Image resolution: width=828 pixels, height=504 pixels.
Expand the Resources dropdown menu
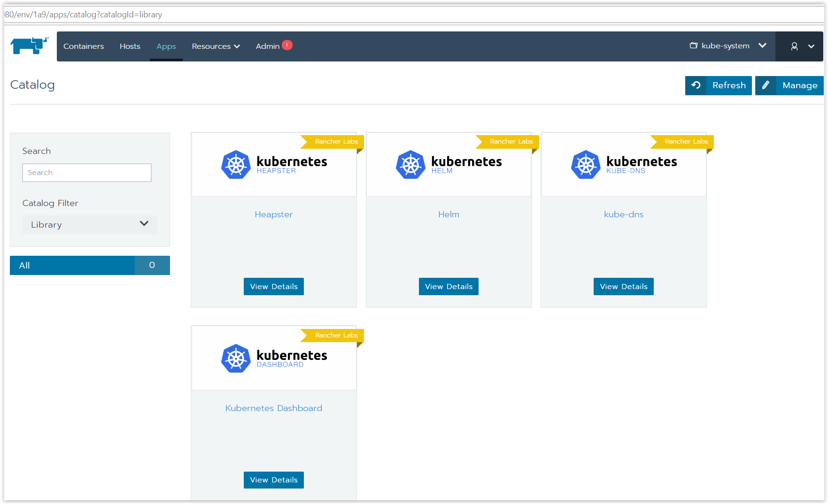point(216,46)
